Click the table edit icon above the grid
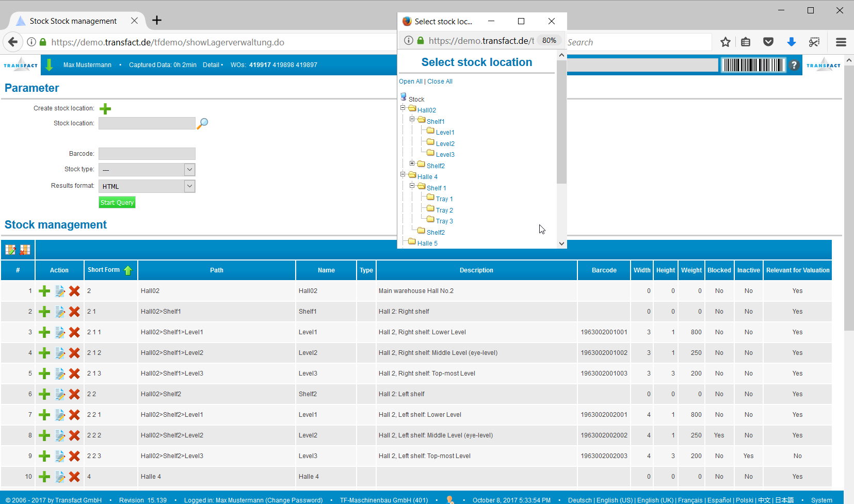 click(x=10, y=250)
